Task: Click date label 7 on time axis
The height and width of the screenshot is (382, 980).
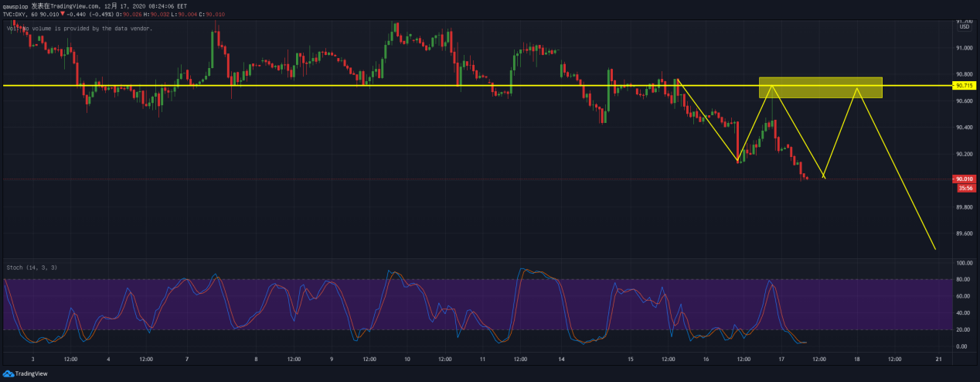Action: (188, 360)
